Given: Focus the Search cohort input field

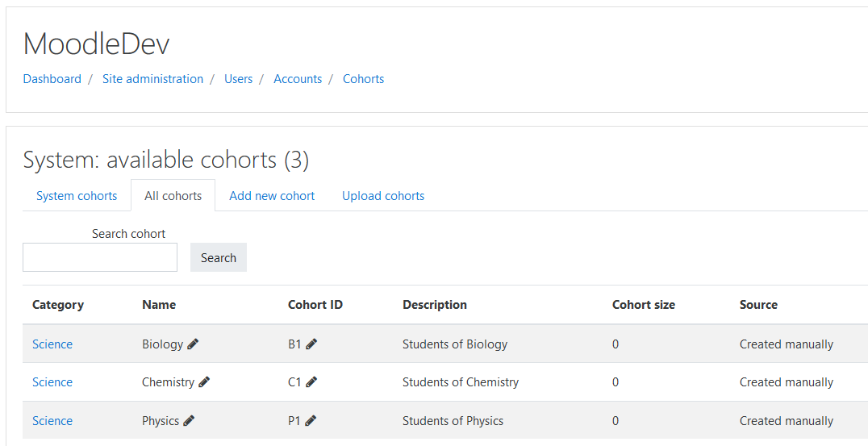Looking at the screenshot, I should pos(100,257).
